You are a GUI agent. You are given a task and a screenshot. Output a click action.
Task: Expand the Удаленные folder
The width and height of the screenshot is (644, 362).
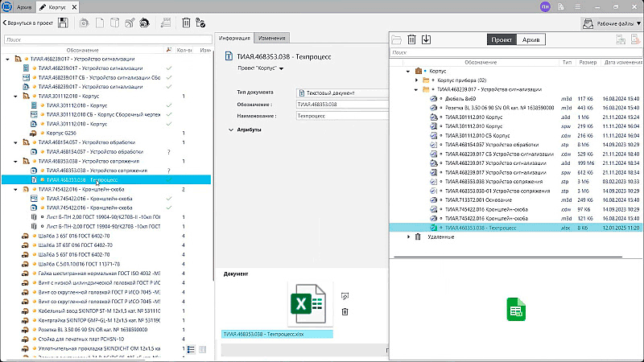point(409,237)
